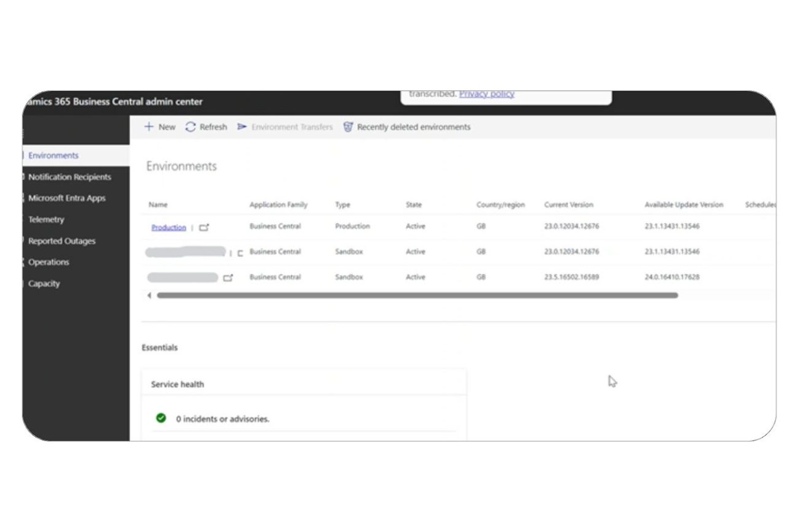This screenshot has width=798, height=532.
Task: Follow the Privacy policy link
Action: pos(487,94)
